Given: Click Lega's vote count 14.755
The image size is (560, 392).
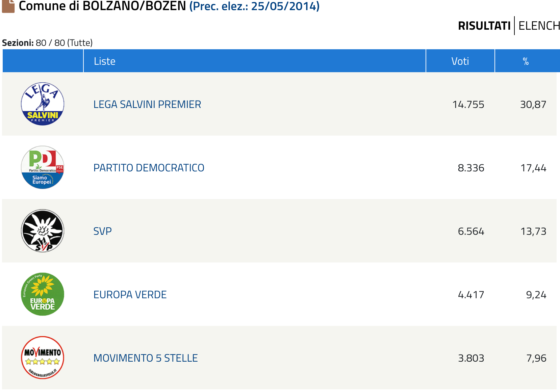Looking at the screenshot, I should tap(468, 105).
